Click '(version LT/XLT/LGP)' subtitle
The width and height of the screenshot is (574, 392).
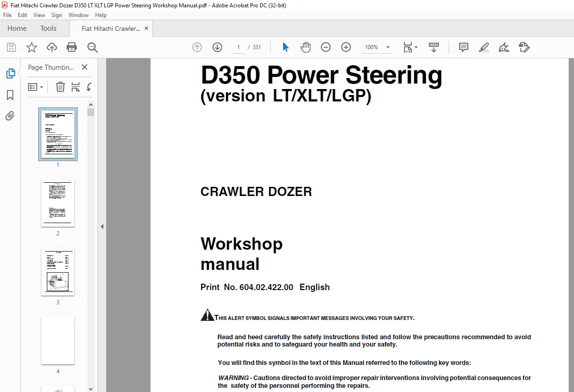point(286,96)
